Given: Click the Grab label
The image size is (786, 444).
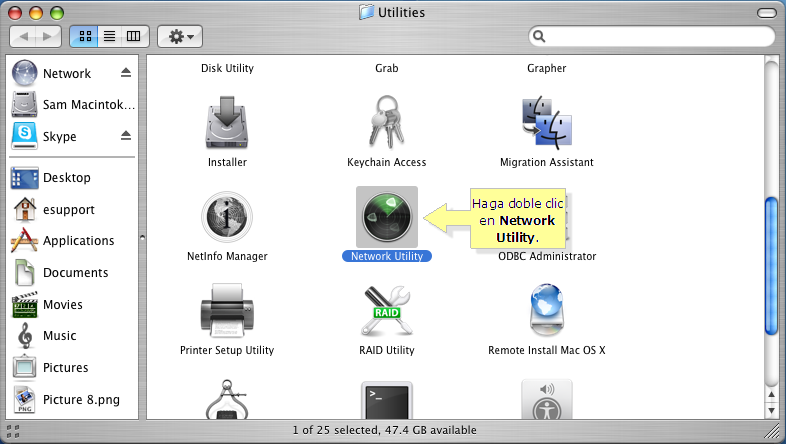Looking at the screenshot, I should coord(386,68).
